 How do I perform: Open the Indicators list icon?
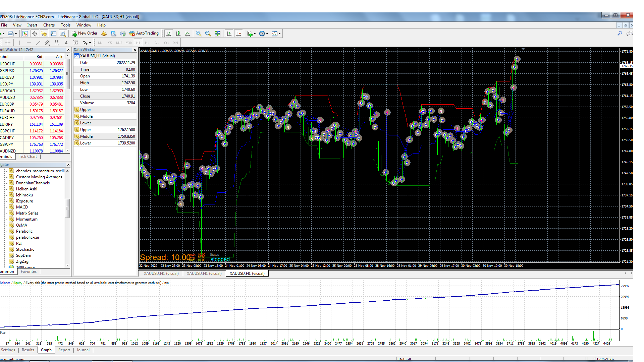pos(250,34)
